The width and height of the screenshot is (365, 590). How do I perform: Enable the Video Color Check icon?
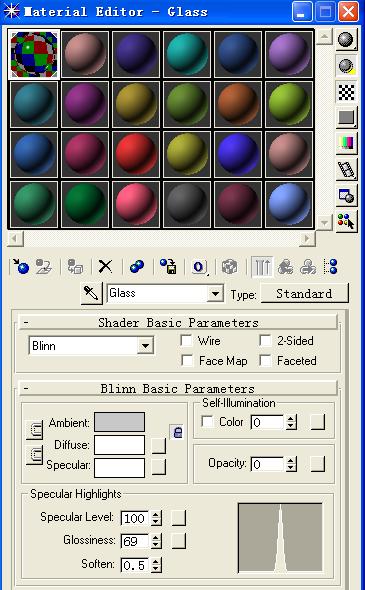pyautogui.click(x=346, y=143)
